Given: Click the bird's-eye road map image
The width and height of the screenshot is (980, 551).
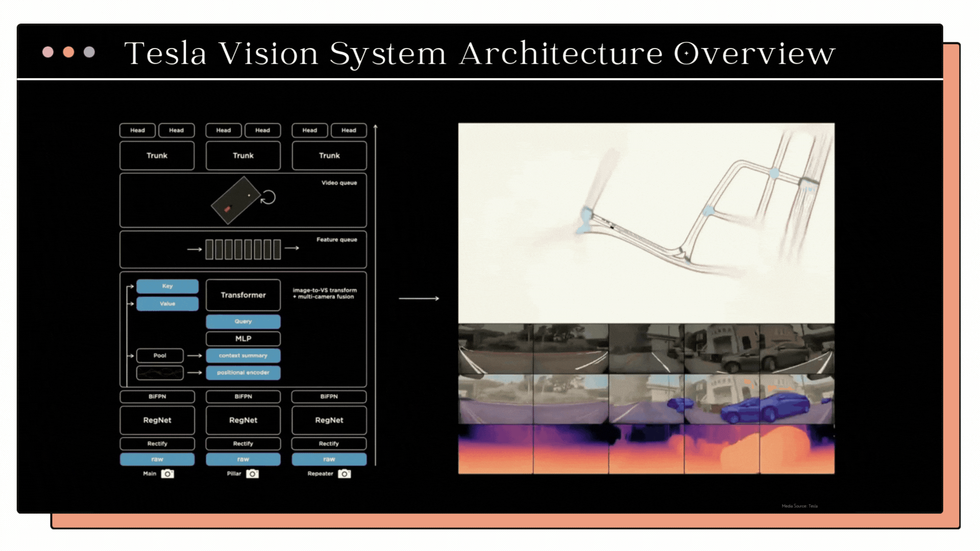Looking at the screenshot, I should [x=646, y=223].
